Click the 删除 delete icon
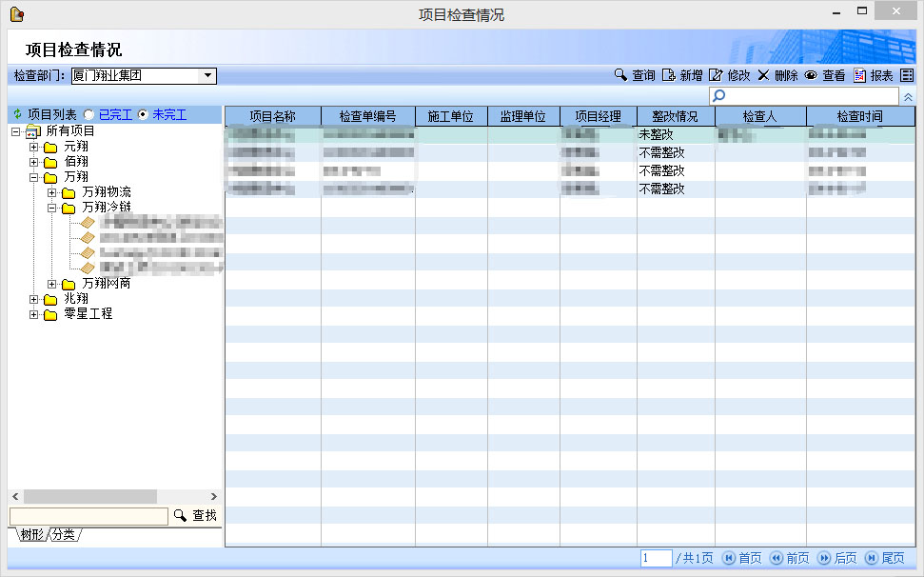924x577 pixels. point(763,75)
